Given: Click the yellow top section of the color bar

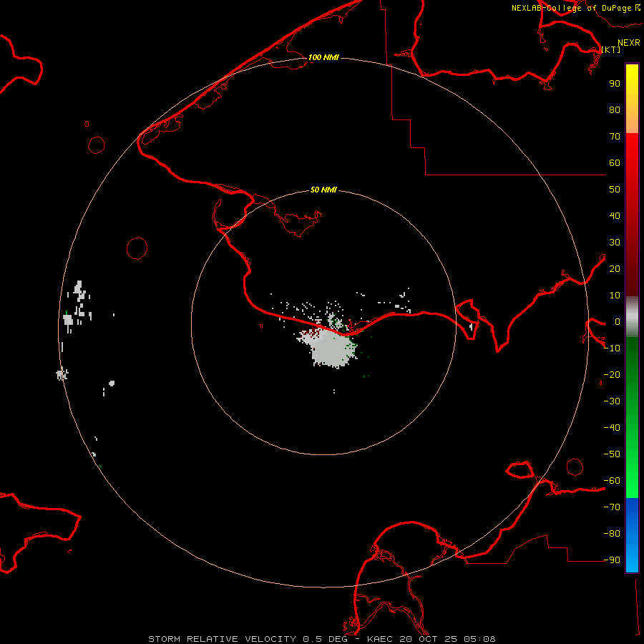Looking at the screenshot, I should [x=632, y=99].
